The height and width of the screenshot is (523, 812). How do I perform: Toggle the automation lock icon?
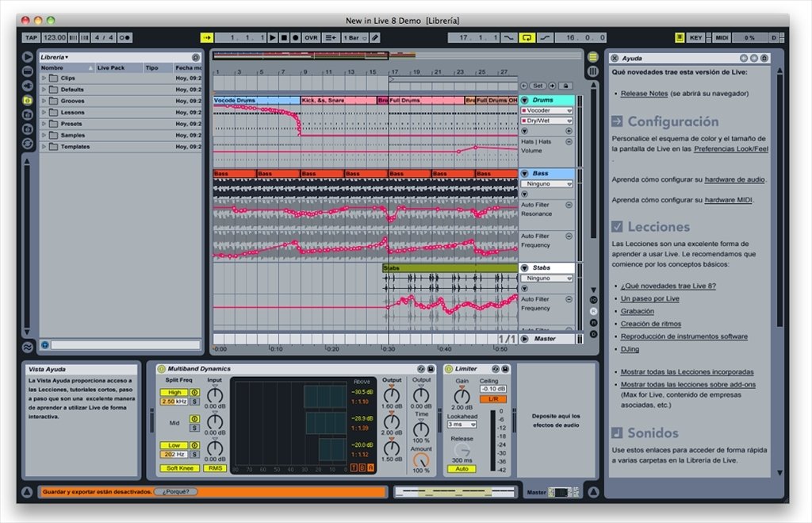pos(566,86)
